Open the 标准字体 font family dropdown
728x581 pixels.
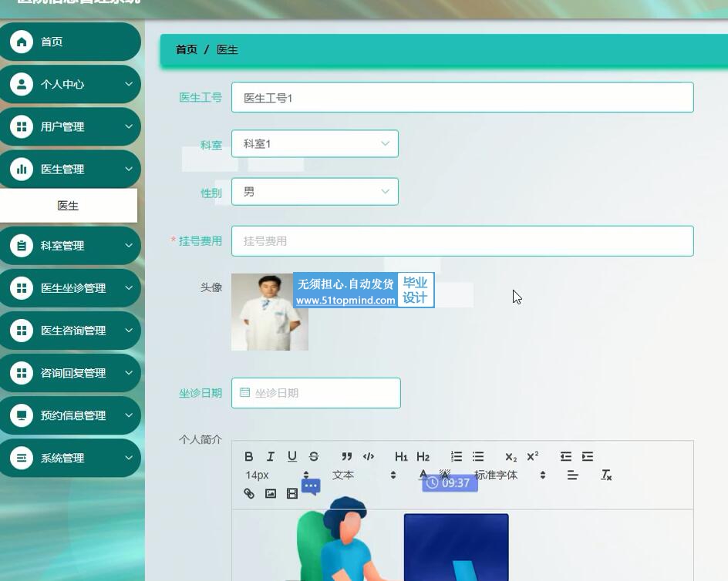pyautogui.click(x=510, y=475)
